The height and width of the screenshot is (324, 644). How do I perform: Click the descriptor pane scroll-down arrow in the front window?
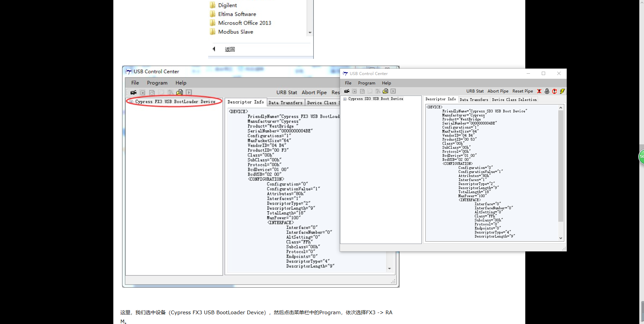[x=561, y=238]
